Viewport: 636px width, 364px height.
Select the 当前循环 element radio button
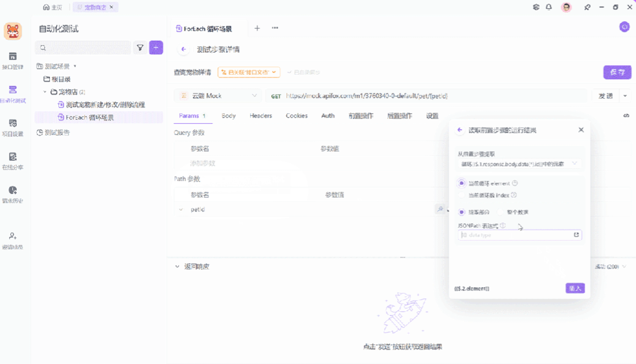pyautogui.click(x=461, y=182)
